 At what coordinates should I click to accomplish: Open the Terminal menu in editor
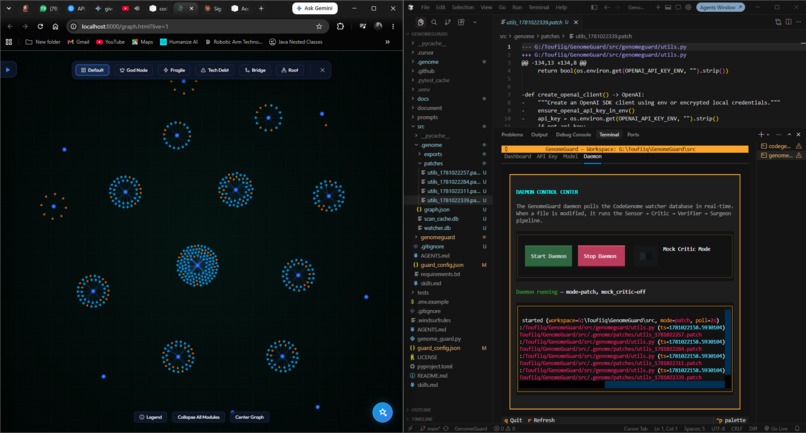539,7
